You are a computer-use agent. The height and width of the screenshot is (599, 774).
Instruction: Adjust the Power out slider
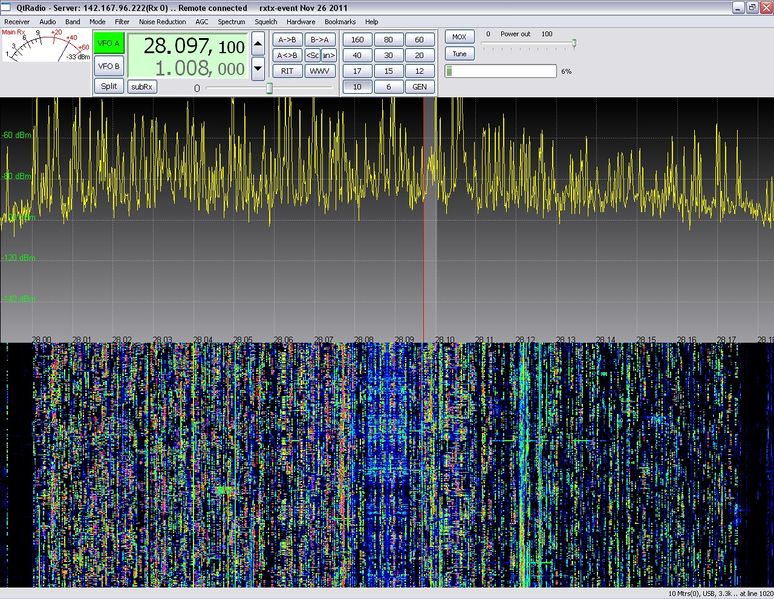point(573,43)
